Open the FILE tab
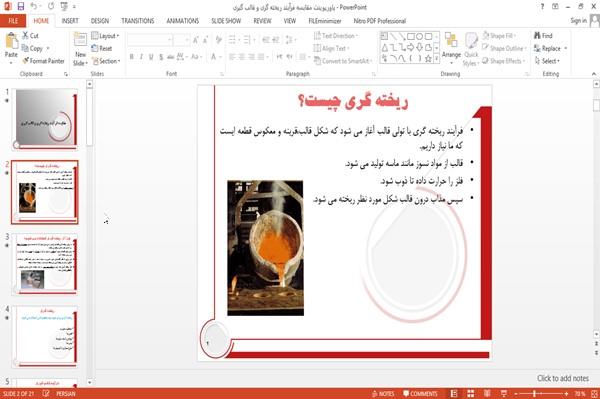 click(x=13, y=21)
